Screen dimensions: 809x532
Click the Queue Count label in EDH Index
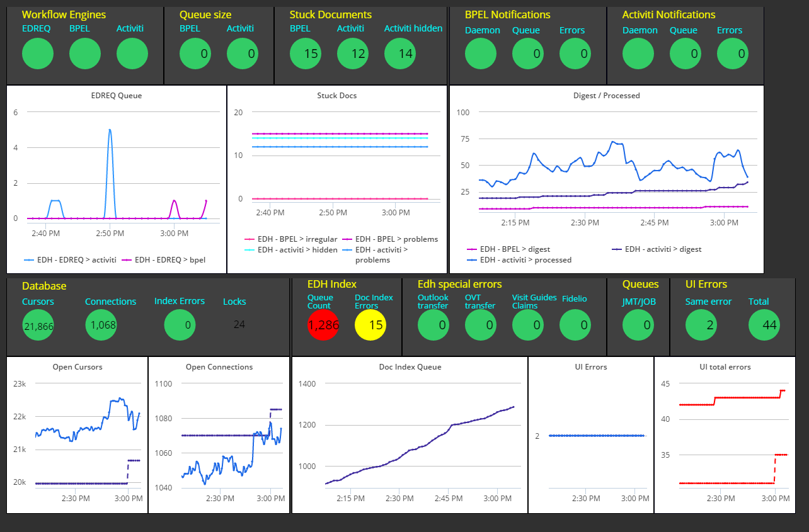coord(320,302)
